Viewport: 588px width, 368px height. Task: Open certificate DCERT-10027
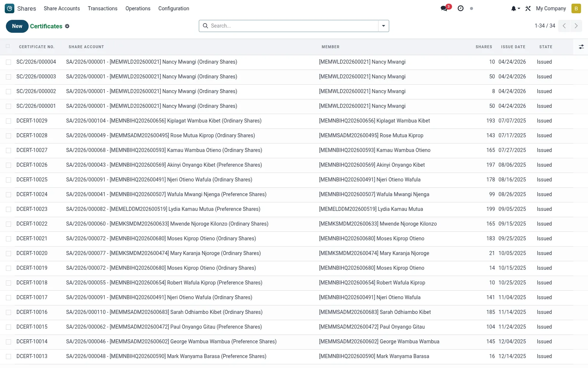(32, 150)
